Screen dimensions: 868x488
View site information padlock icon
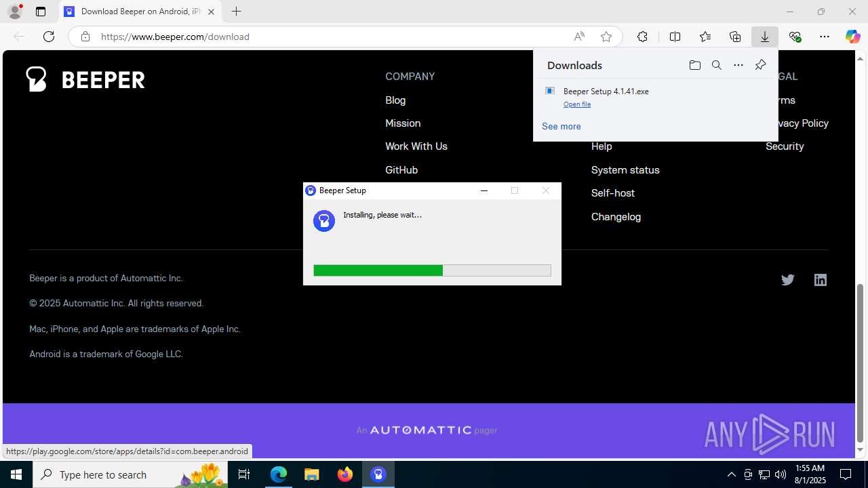click(x=85, y=37)
